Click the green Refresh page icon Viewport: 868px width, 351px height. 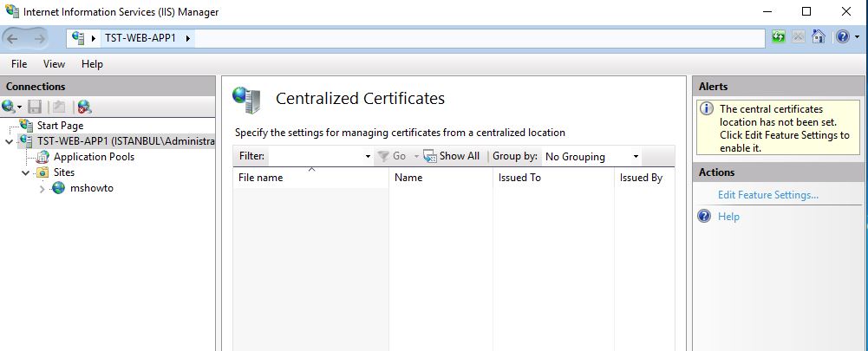(779, 37)
